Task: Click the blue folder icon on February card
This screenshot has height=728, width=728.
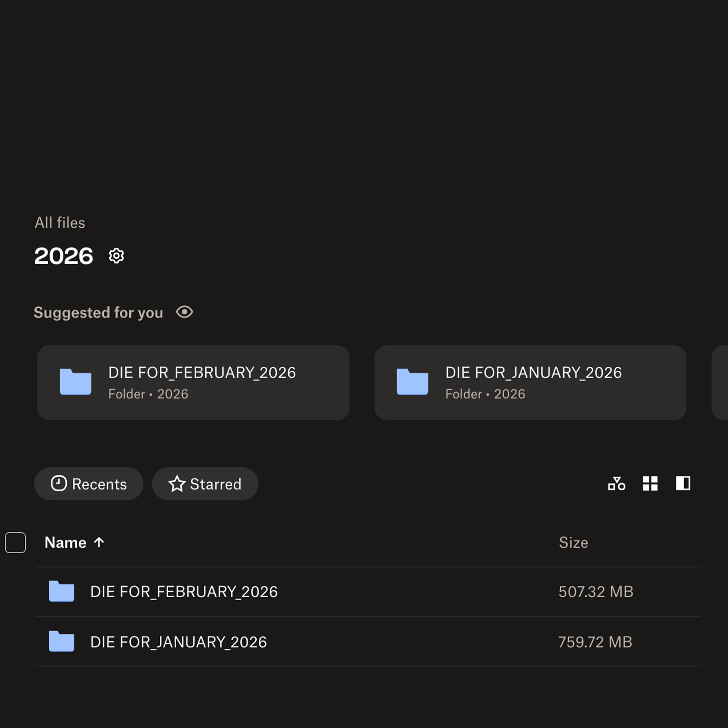Action: click(75, 382)
